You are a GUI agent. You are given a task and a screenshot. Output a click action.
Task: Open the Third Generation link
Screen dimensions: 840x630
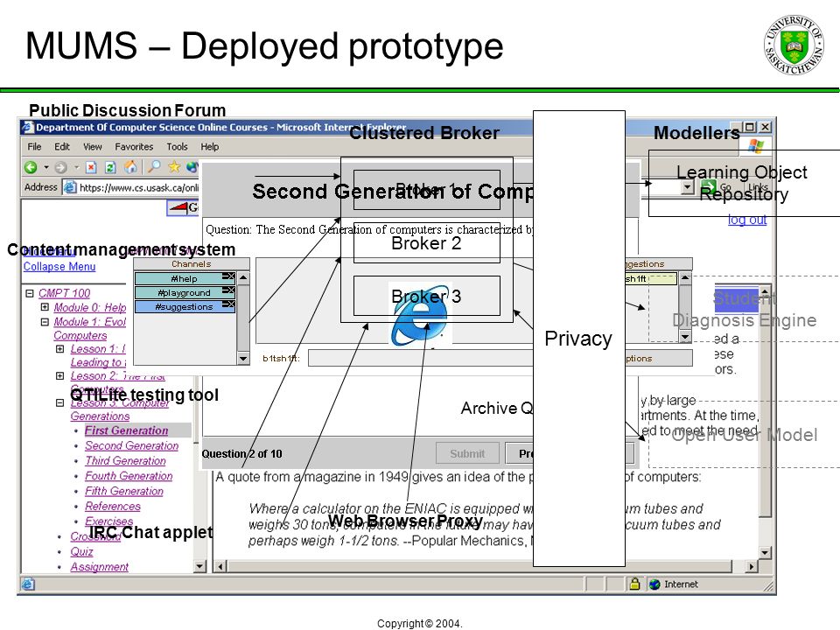(x=125, y=461)
